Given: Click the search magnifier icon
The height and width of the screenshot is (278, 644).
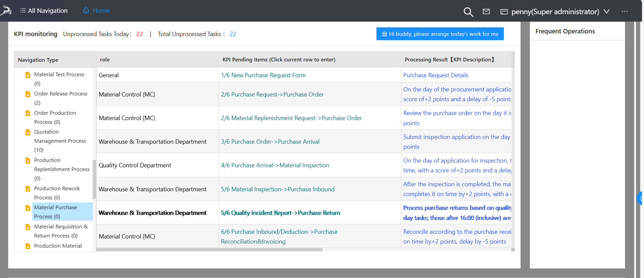Looking at the screenshot, I should [468, 12].
